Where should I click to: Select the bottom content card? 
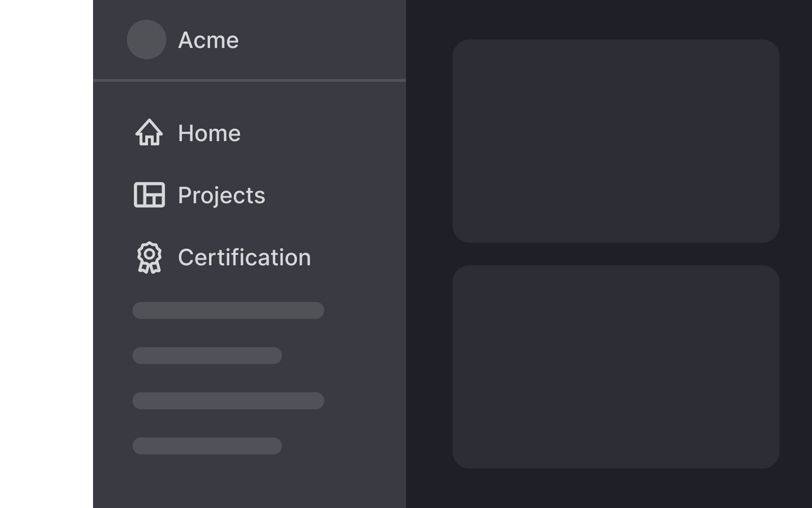point(616,366)
